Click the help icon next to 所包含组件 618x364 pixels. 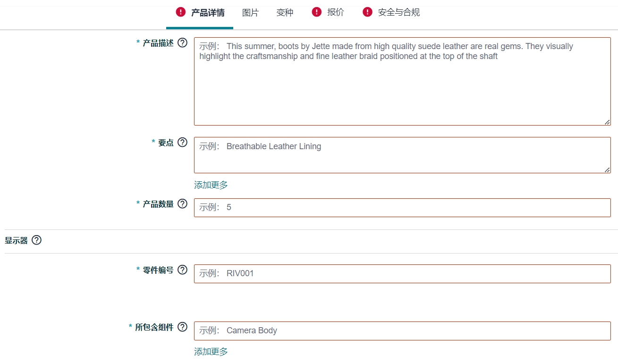pyautogui.click(x=182, y=327)
